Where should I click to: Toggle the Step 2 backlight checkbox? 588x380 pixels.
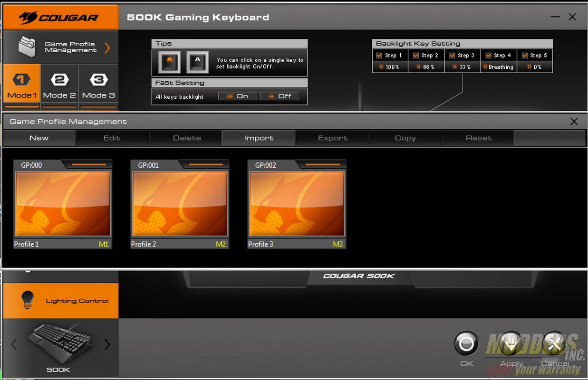(416, 55)
